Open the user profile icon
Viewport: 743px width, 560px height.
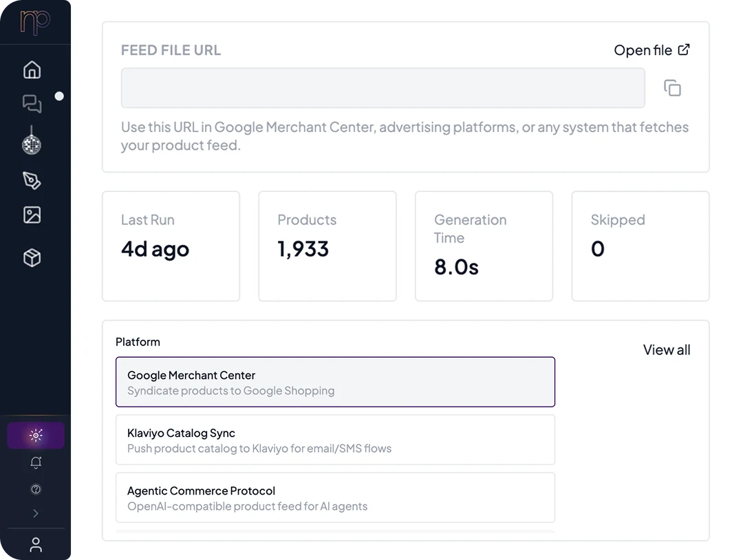[x=36, y=545]
